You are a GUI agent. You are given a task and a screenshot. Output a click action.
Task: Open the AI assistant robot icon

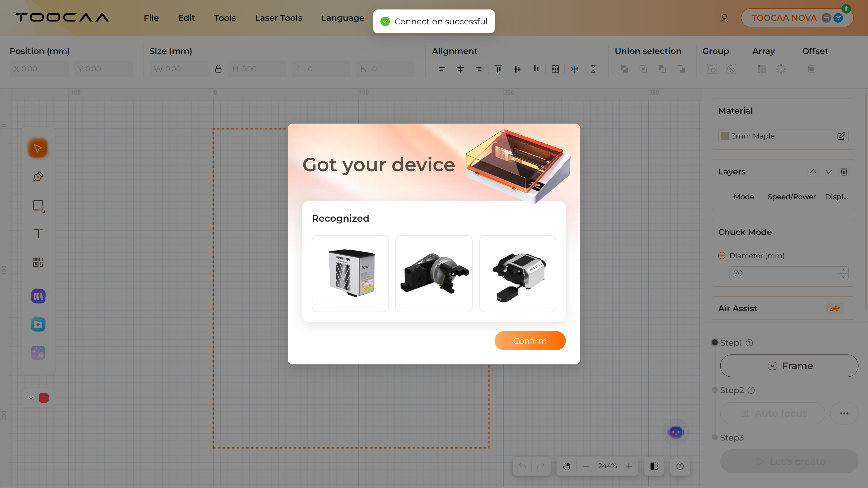coord(676,432)
